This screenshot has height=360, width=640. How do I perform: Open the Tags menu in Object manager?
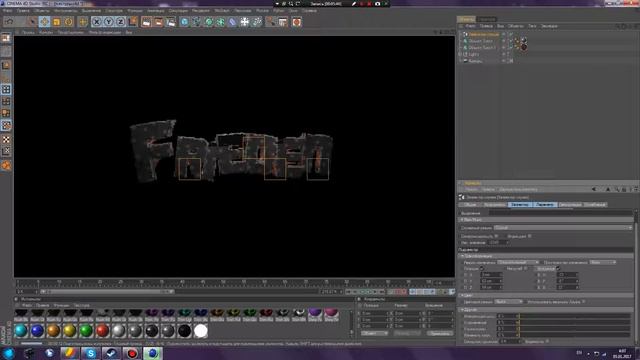[x=532, y=26]
